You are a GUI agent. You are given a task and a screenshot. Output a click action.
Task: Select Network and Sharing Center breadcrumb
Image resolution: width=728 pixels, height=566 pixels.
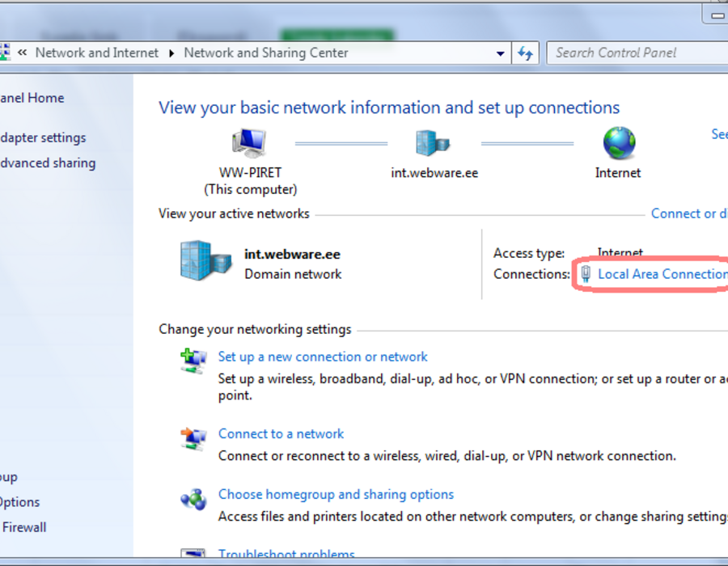tap(266, 53)
